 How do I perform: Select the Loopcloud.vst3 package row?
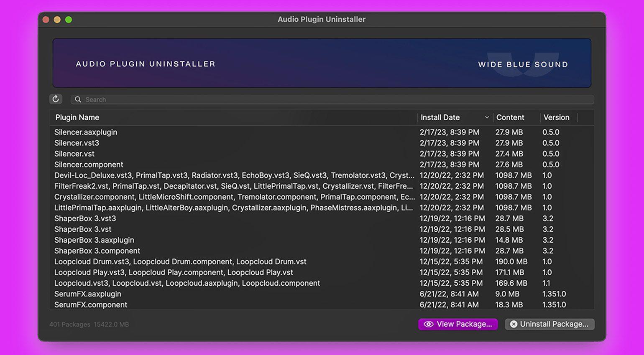coord(322,283)
